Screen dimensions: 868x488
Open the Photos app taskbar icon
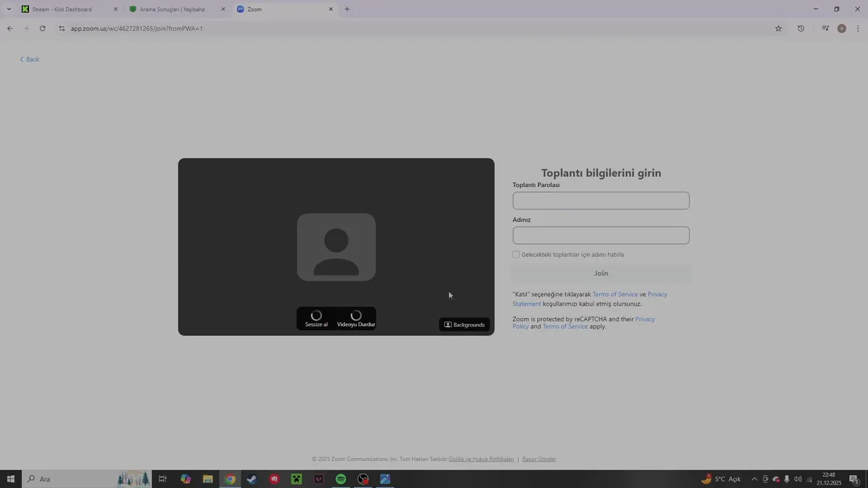[385, 479]
